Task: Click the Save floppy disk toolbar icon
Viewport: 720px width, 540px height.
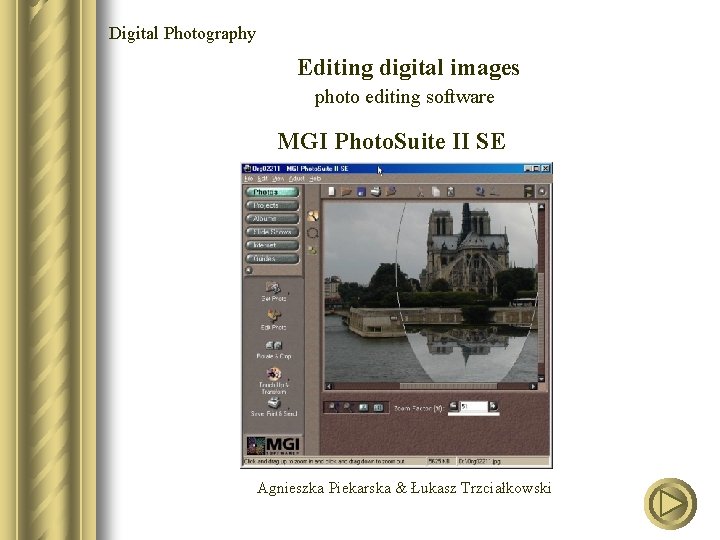Action: [361, 191]
